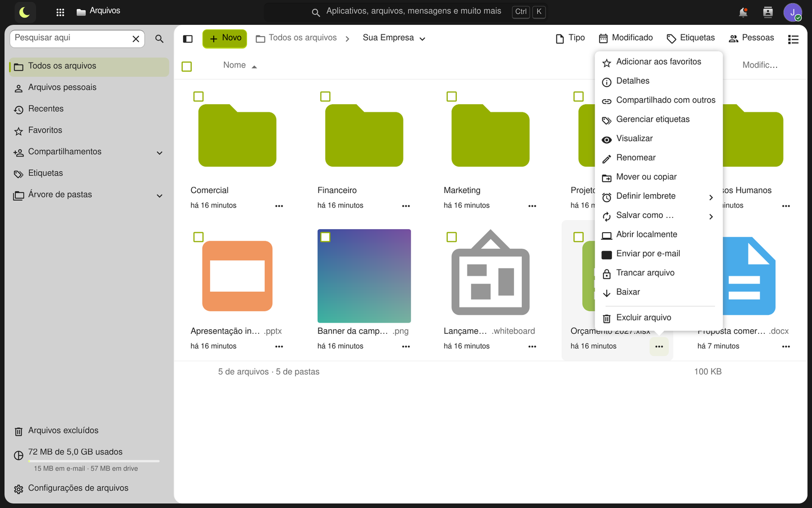Check the Banner png file checkbox
The image size is (812, 508).
pos(325,237)
